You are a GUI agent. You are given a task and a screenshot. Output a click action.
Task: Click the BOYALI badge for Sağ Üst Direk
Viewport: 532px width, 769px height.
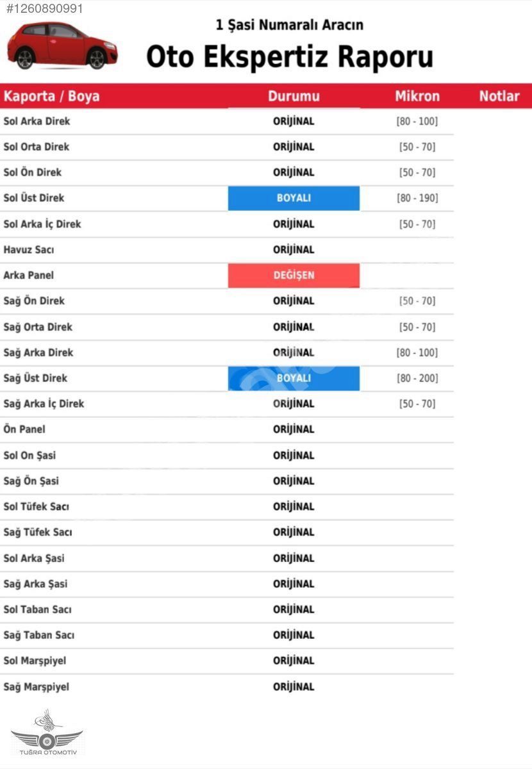point(294,378)
